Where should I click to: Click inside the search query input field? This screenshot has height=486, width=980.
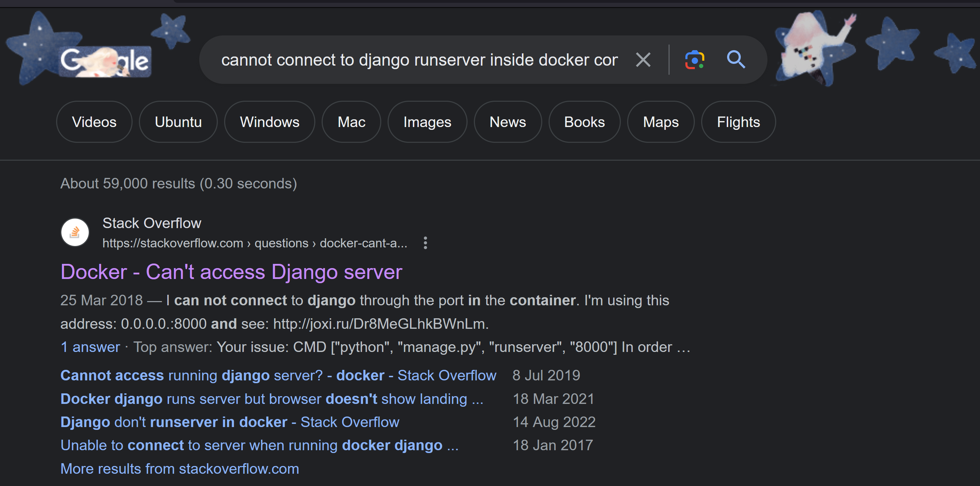click(x=418, y=60)
